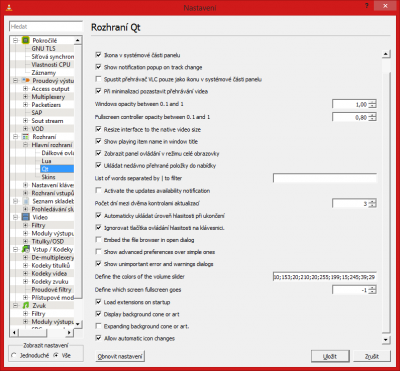400x371 pixels.
Task: Click the Vstup / Kodeky icon
Action: 26,249
